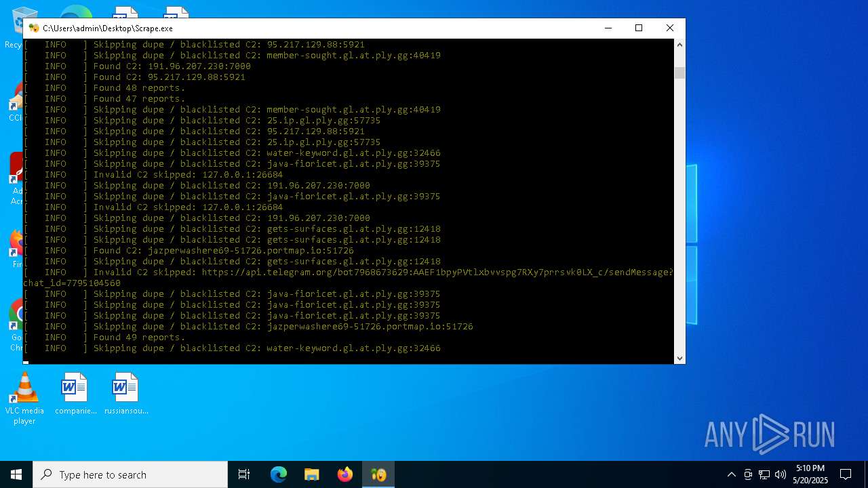The image size is (868, 488).
Task: Launch Firefox from the taskbar
Action: [x=345, y=474]
